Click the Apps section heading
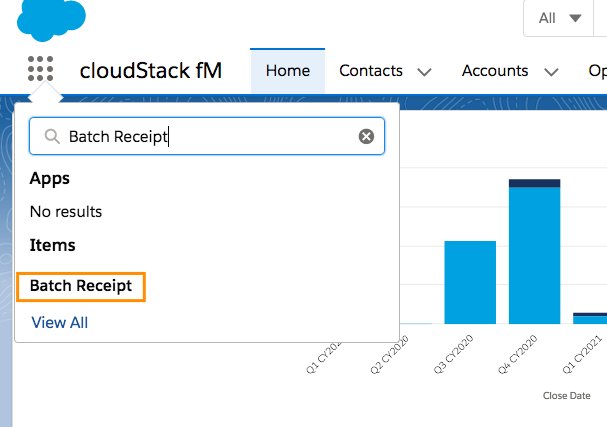This screenshot has height=427, width=607. tap(50, 178)
